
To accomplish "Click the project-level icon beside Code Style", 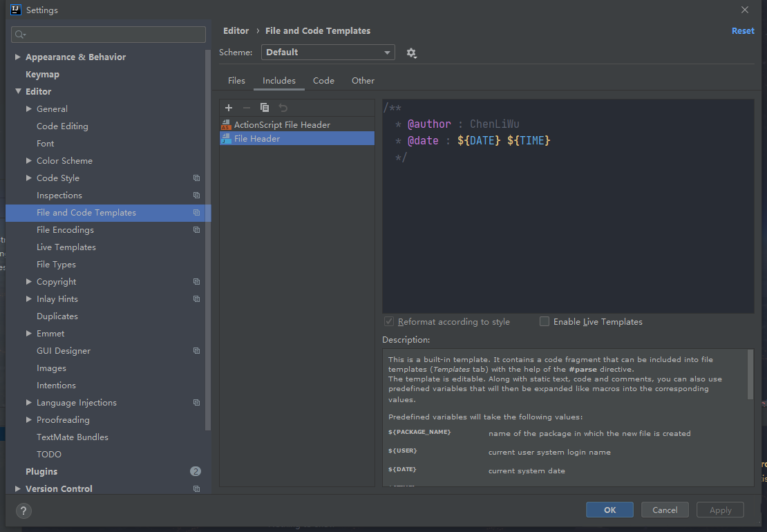I will pyautogui.click(x=196, y=178).
